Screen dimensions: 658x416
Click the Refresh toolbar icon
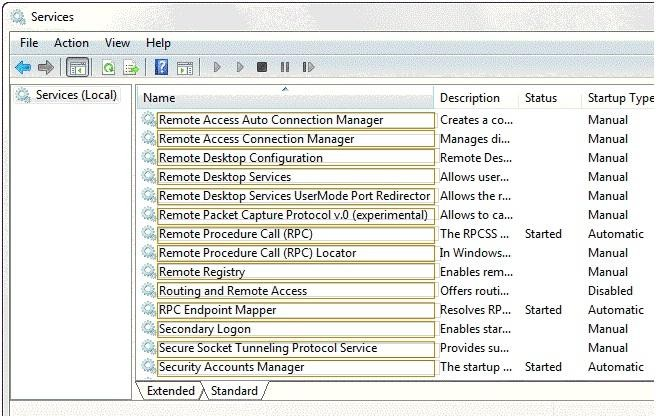coord(109,67)
